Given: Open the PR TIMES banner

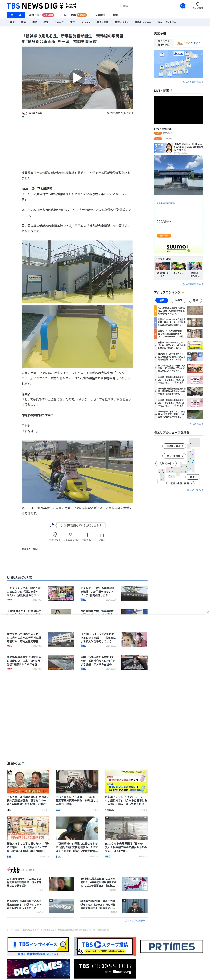Looking at the screenshot, I should point(172,946).
